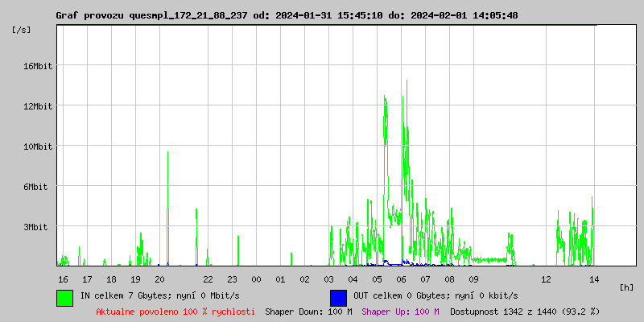
Task: Select hour 06 on the time axis
Action: pyautogui.click(x=401, y=279)
